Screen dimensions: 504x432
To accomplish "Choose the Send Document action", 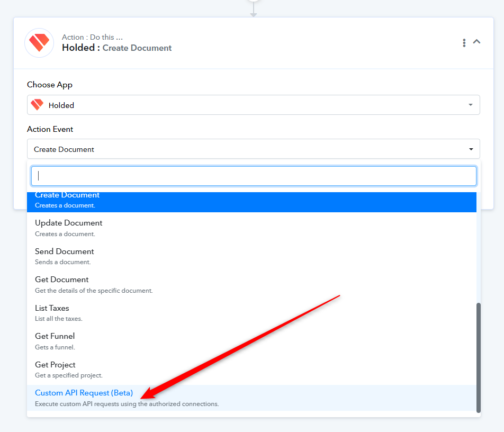I will 251,256.
